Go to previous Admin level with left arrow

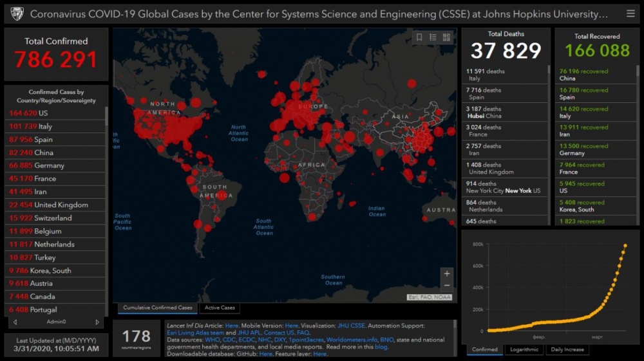point(15,322)
